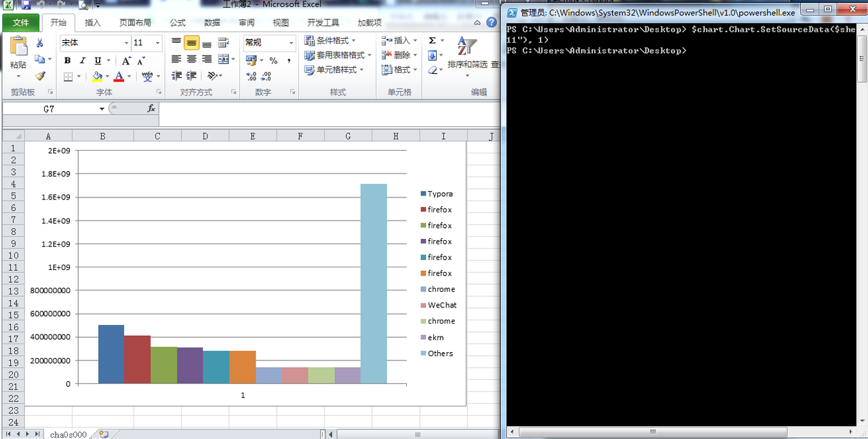Click the Italic formatting icon
Screen dimensions: 868x439
(83, 60)
